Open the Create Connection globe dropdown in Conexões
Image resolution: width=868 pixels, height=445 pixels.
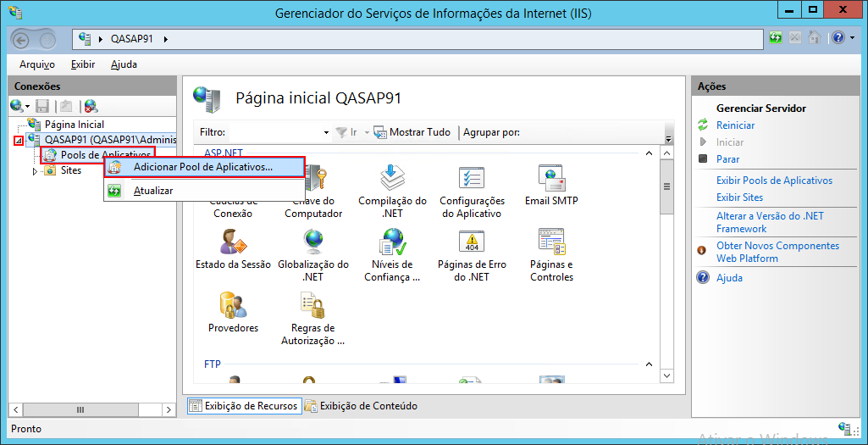pos(20,105)
